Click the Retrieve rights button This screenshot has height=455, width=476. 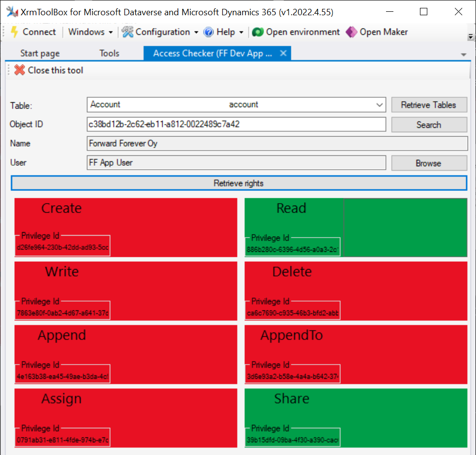point(238,183)
